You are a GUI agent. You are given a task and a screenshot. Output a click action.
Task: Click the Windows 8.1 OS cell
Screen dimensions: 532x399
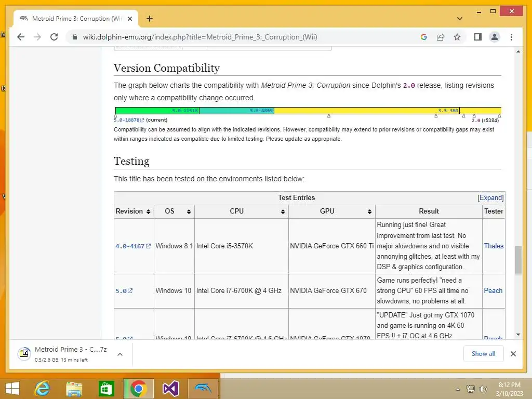click(174, 246)
